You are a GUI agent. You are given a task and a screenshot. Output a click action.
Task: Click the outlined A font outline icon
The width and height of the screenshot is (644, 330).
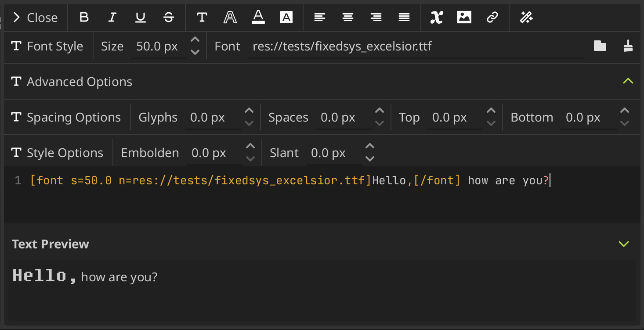[x=230, y=18]
